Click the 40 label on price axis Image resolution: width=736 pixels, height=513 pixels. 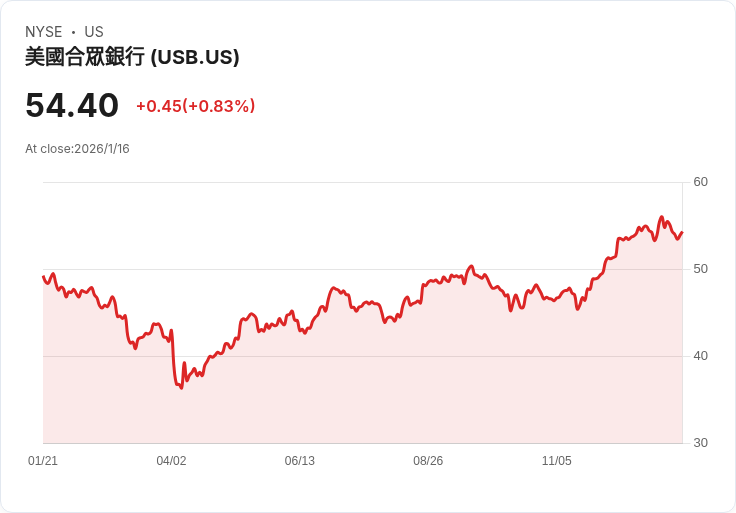coord(700,356)
